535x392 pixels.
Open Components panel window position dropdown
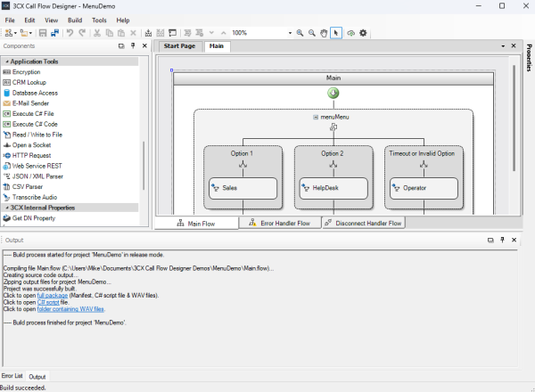pos(121,45)
